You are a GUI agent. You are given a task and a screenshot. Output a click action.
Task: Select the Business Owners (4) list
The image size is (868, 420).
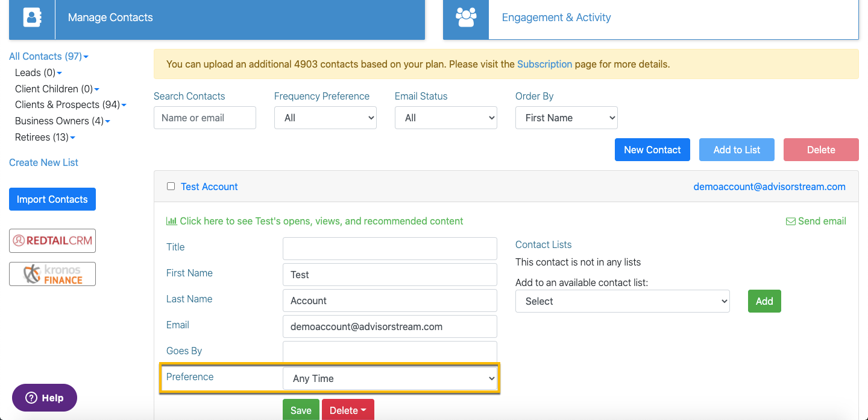[59, 121]
